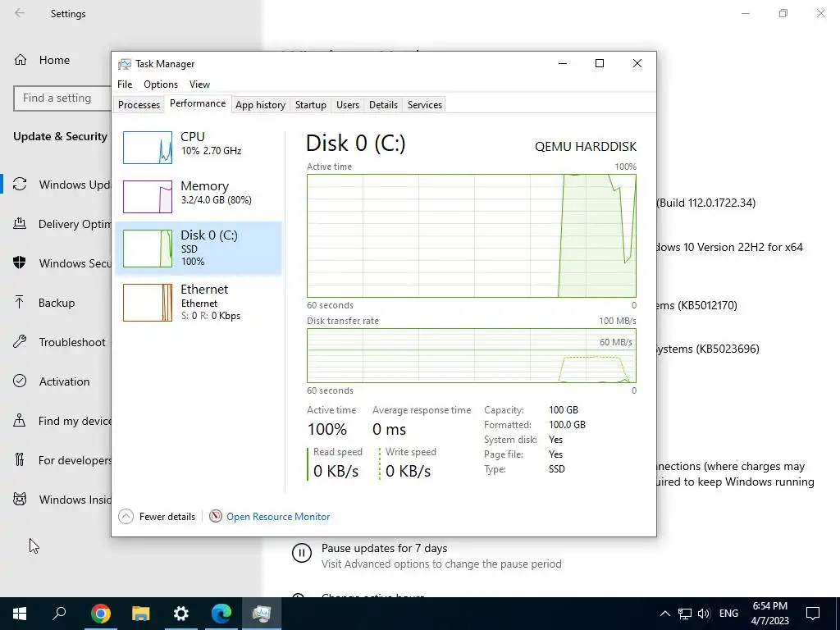Click the Resource Monitor gauge icon

(216, 517)
